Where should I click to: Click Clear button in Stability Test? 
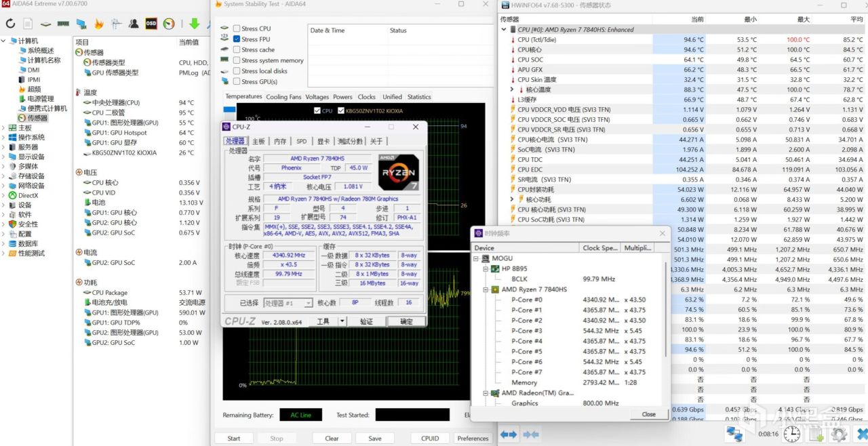coord(332,438)
